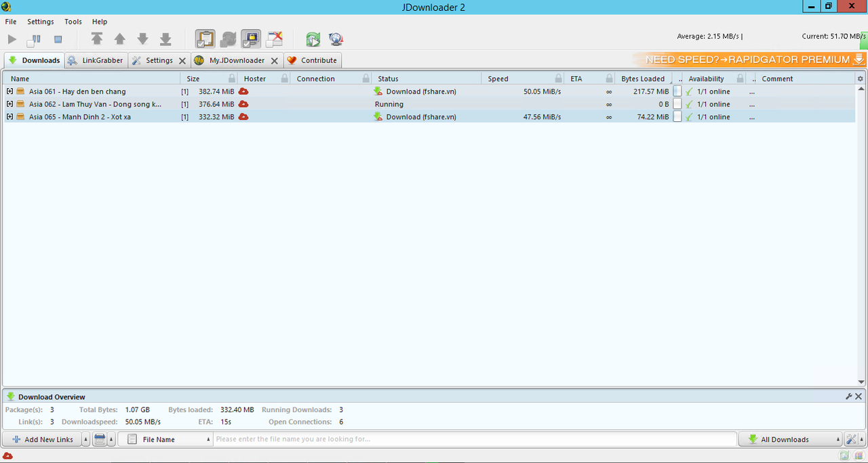Image resolution: width=868 pixels, height=463 pixels.
Task: Open the Contribute tab
Action: point(312,60)
